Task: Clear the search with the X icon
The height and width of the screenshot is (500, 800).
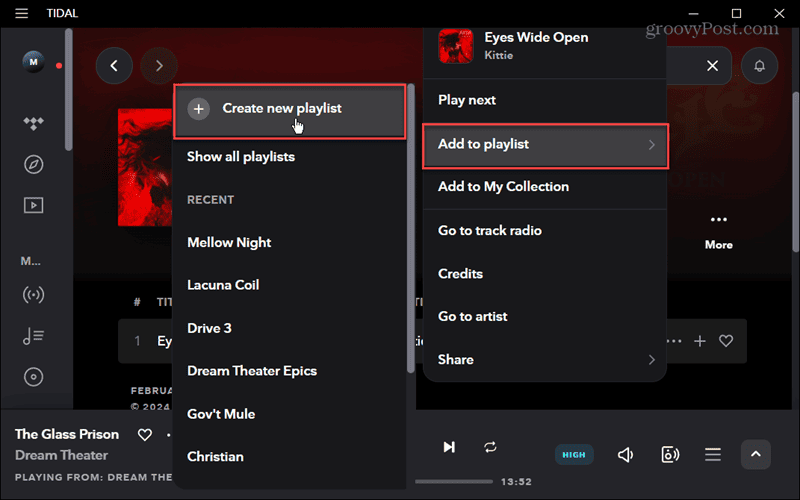Action: (x=712, y=65)
